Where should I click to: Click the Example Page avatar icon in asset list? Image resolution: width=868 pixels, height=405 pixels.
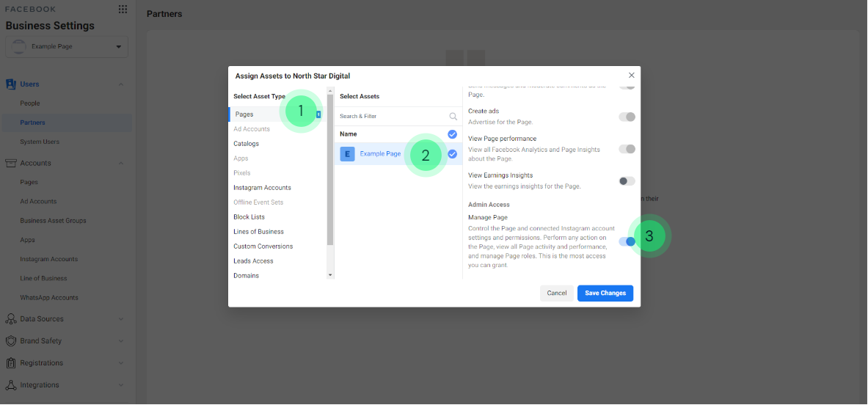(347, 154)
